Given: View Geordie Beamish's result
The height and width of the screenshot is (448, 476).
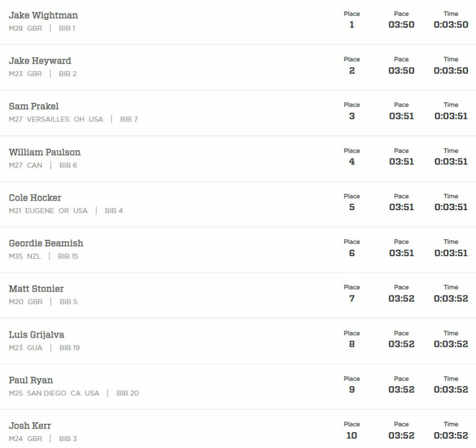Looking at the screenshot, I should pyautogui.click(x=46, y=243).
